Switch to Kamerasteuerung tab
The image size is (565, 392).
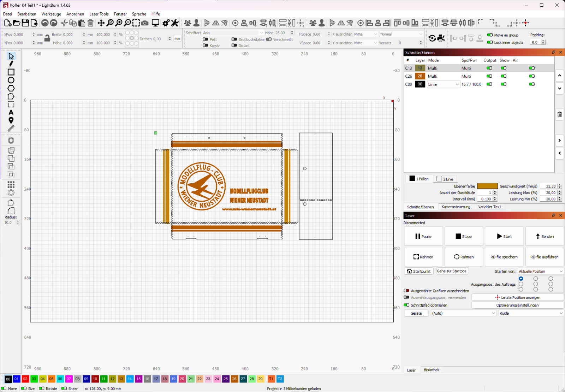pos(456,207)
